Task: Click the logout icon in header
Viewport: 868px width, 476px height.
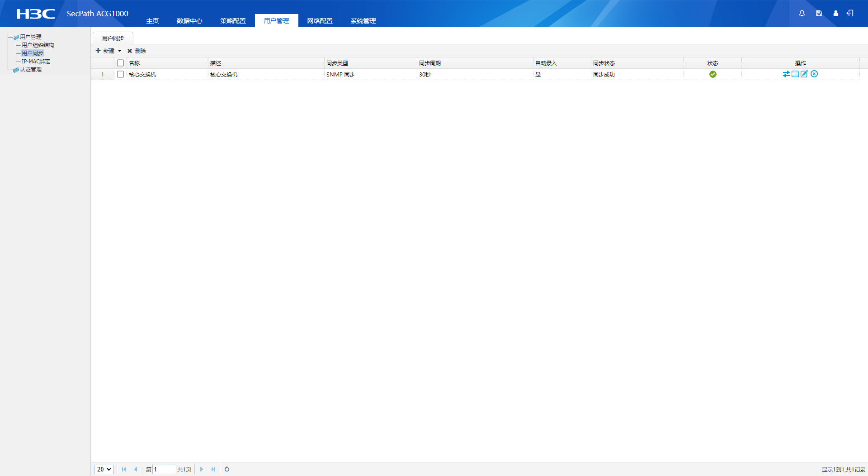Action: coord(850,14)
